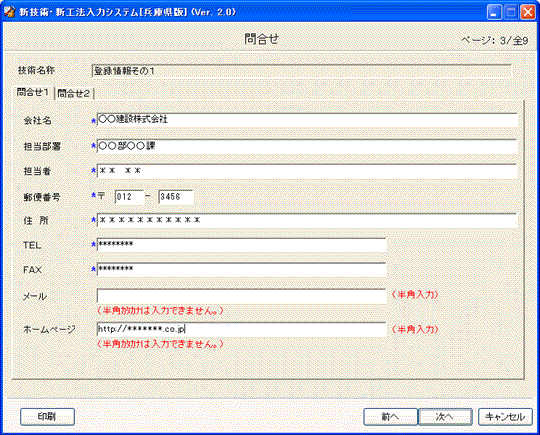
Task: Click the postal code field containing 012
Action: click(129, 197)
